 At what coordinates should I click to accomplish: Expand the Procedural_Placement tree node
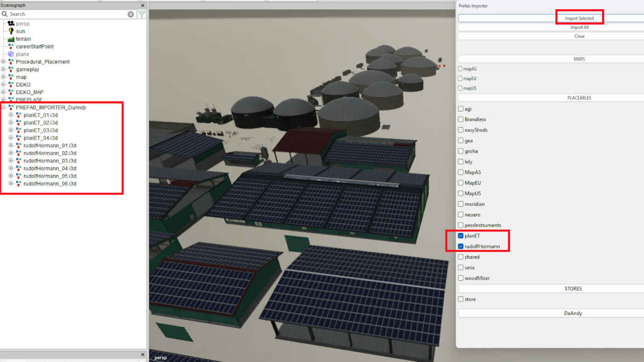click(x=3, y=62)
